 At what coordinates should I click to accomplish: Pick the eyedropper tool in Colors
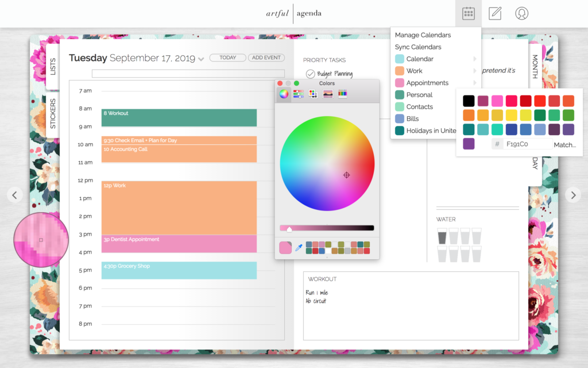299,247
